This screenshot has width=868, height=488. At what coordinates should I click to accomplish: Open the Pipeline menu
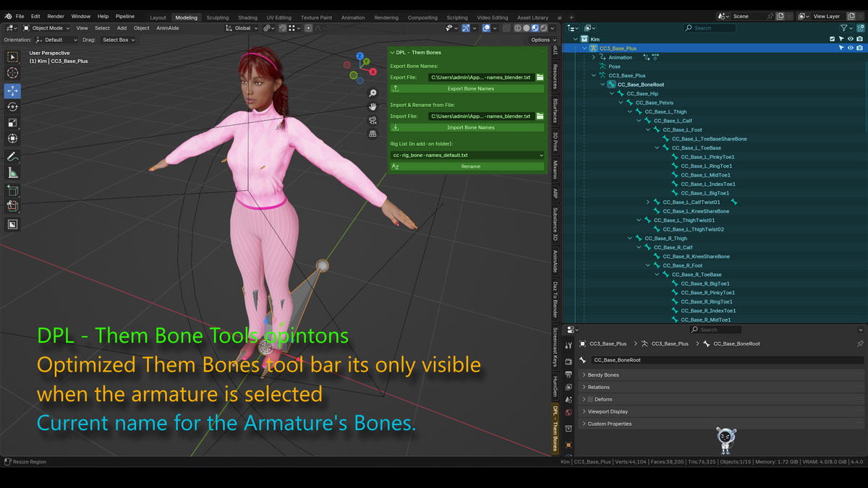(125, 16)
